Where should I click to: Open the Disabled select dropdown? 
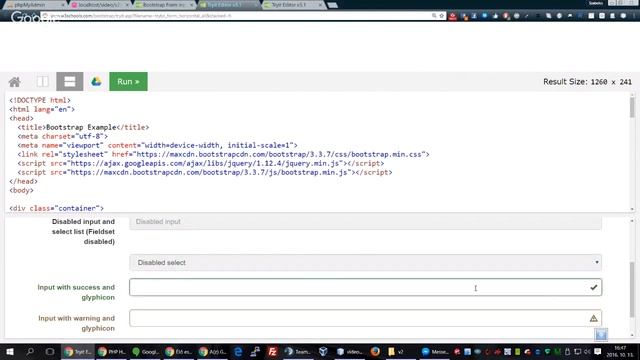[365, 262]
